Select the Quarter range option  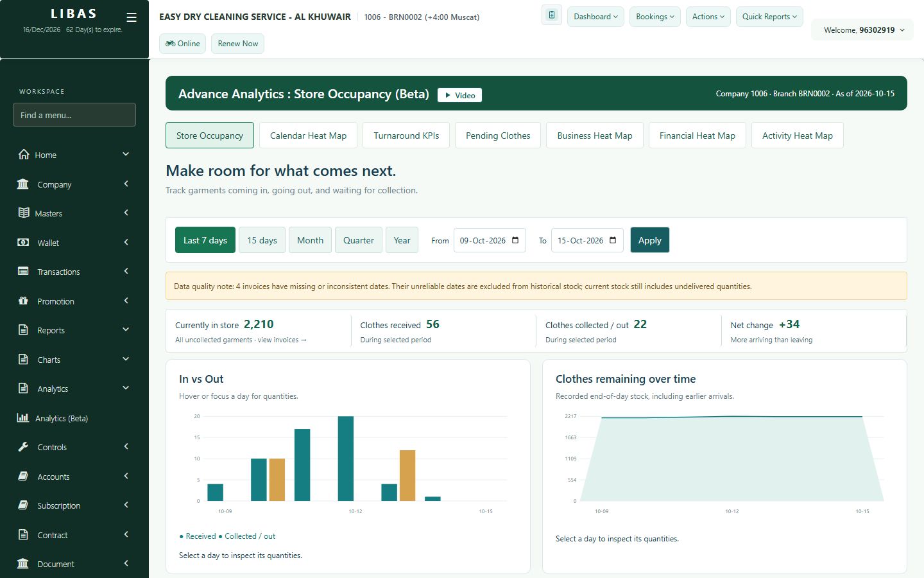(x=359, y=240)
